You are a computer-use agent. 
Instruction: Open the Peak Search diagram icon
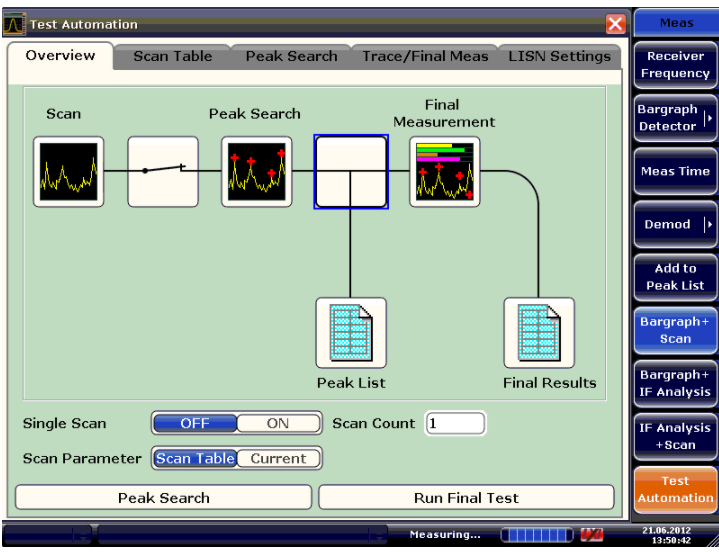click(257, 171)
